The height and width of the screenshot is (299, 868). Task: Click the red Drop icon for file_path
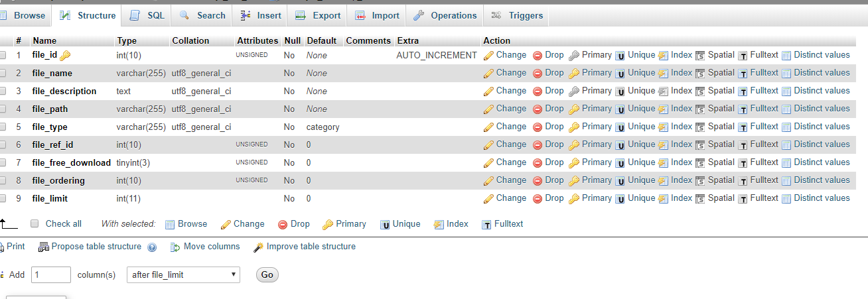[538, 109]
